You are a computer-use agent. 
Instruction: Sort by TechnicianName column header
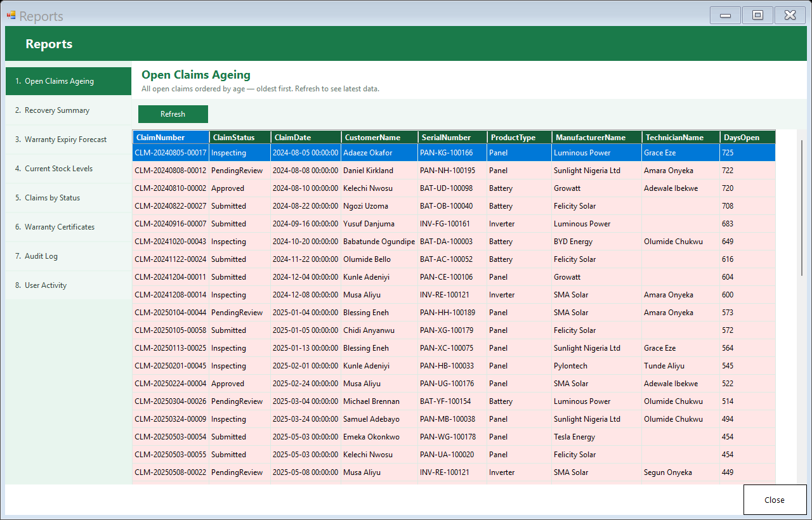[681, 137]
